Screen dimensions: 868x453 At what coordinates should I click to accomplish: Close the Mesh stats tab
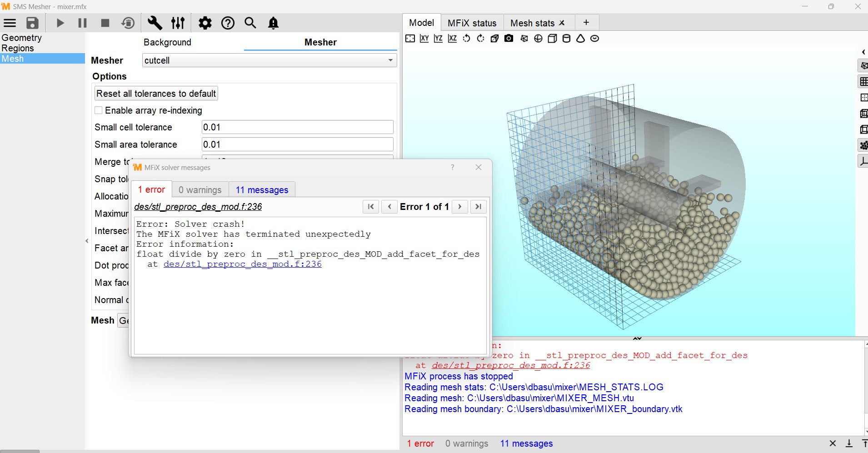point(562,23)
